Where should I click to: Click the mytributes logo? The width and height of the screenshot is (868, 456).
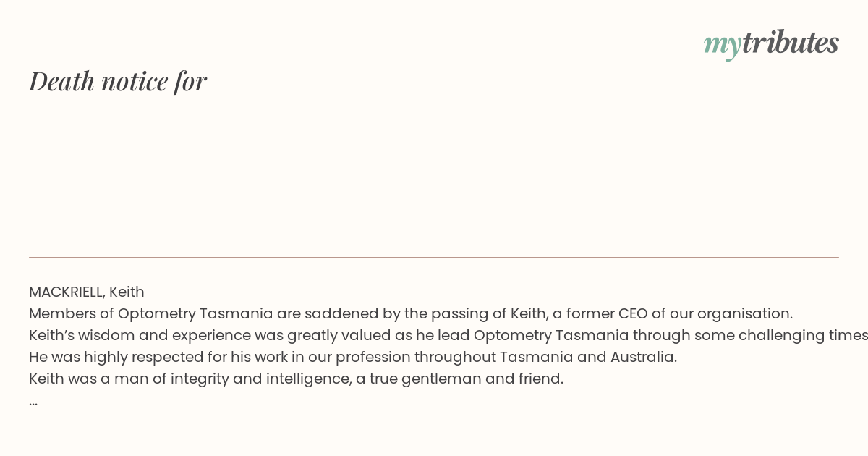pyautogui.click(x=771, y=43)
